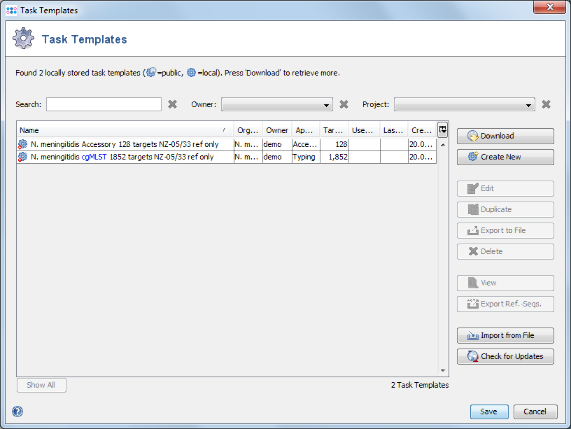Click demo owner cell in cgMLST row
This screenshot has width=571, height=429.
(277, 157)
